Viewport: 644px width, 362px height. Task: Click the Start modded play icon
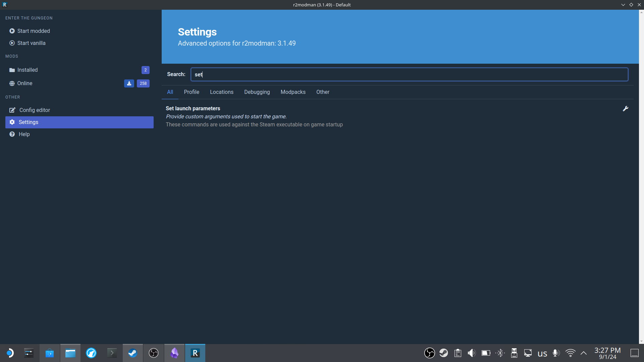pos(12,31)
